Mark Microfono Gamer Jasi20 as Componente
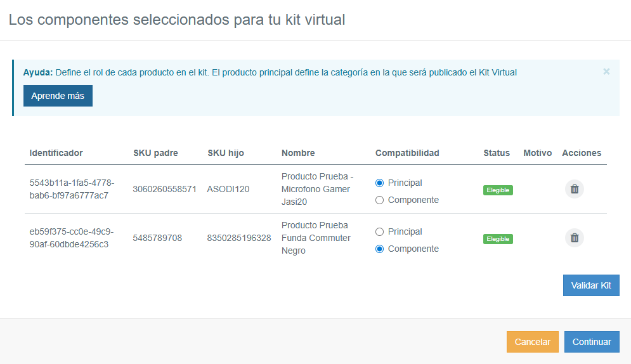 (x=380, y=200)
